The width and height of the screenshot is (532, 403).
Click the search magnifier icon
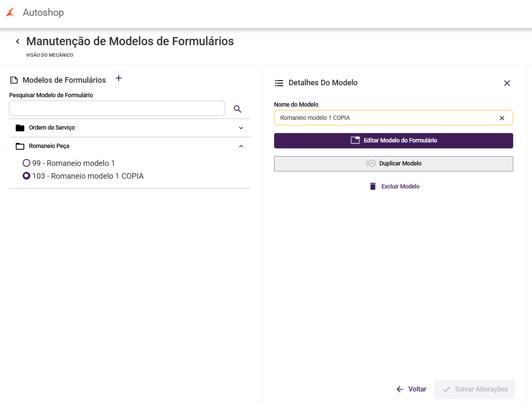coord(238,109)
